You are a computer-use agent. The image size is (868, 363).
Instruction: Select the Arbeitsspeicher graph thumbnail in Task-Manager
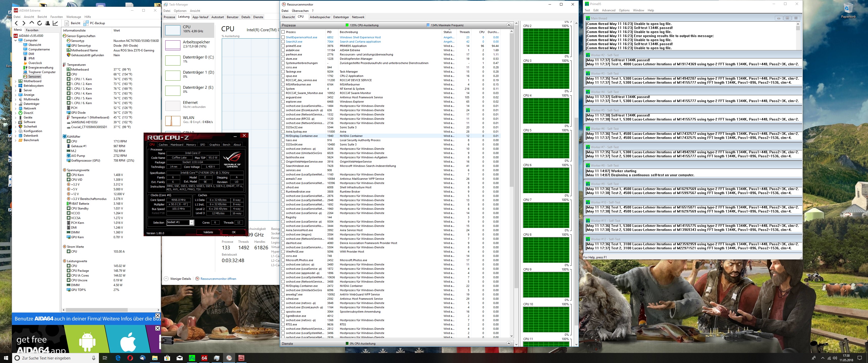tap(173, 45)
